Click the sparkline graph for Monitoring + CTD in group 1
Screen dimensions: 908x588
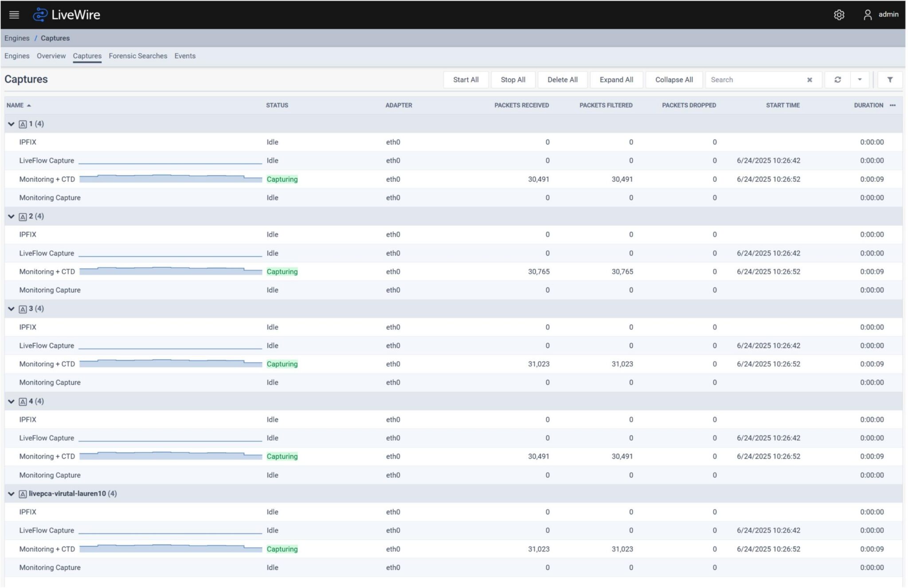click(171, 179)
